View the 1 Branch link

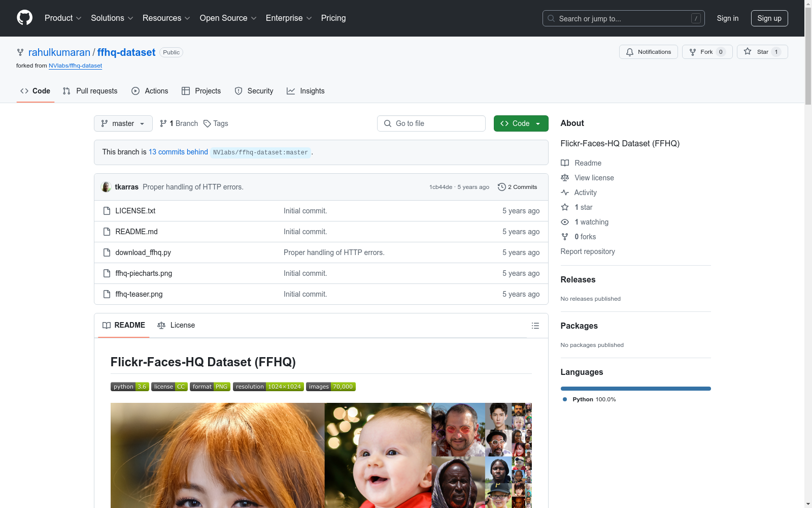[179, 123]
